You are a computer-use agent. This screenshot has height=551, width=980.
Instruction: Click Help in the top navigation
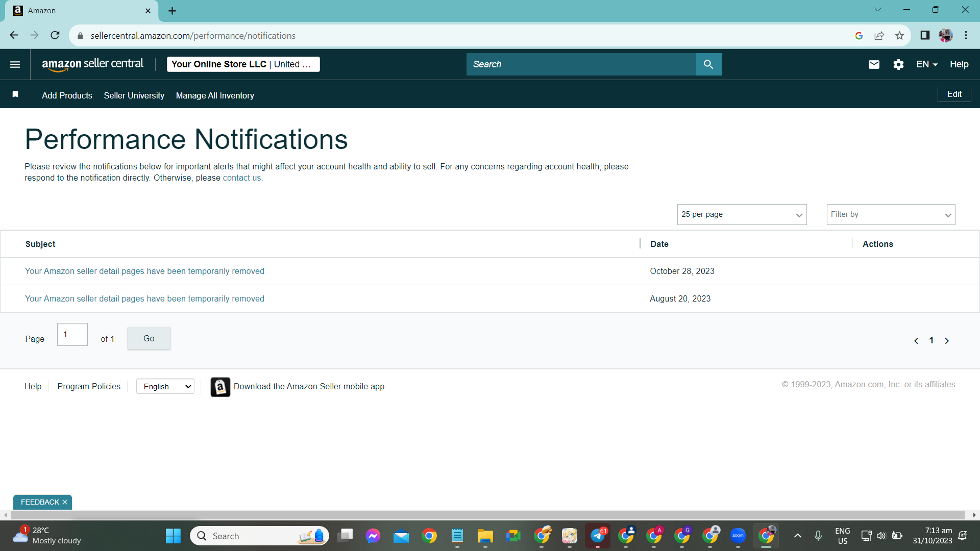(959, 64)
